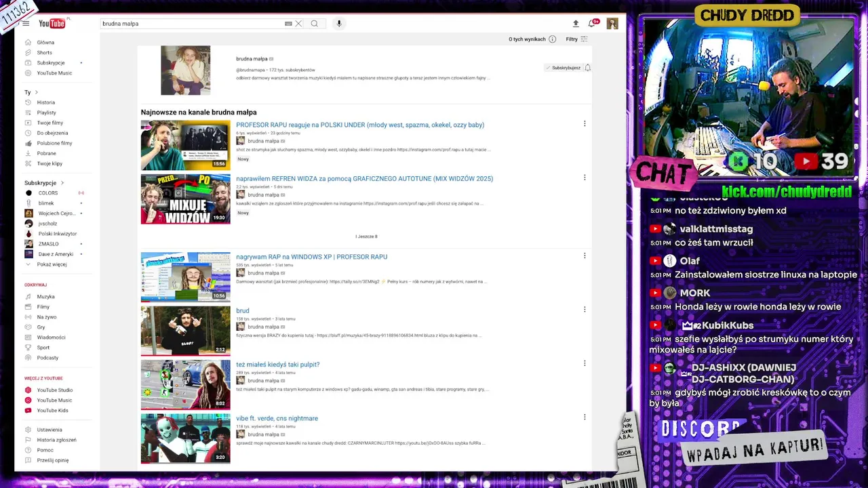Screen dimensions: 868x488
Task: Open the YouTube hamburger menu
Action: pyautogui.click(x=26, y=24)
